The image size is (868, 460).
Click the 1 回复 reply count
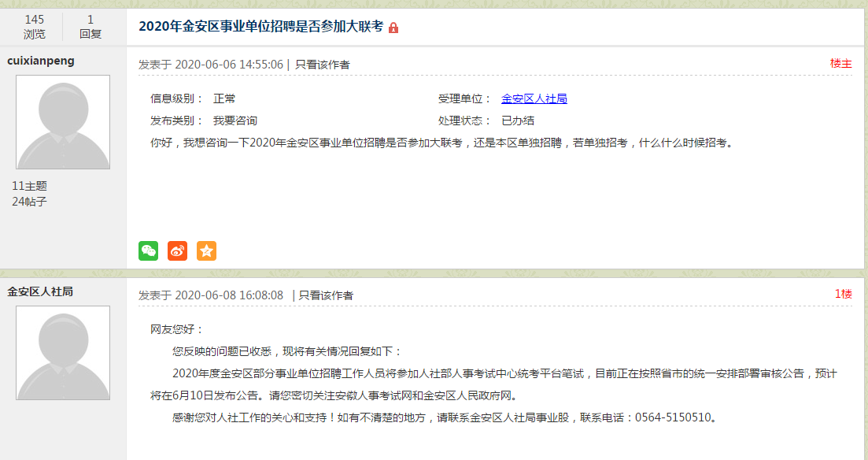pyautogui.click(x=90, y=27)
